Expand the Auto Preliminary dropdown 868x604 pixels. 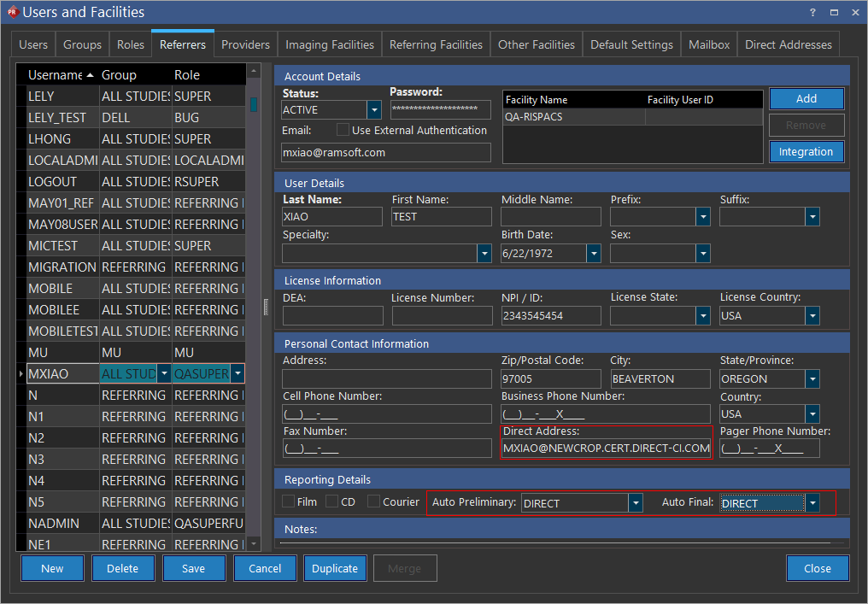point(635,503)
